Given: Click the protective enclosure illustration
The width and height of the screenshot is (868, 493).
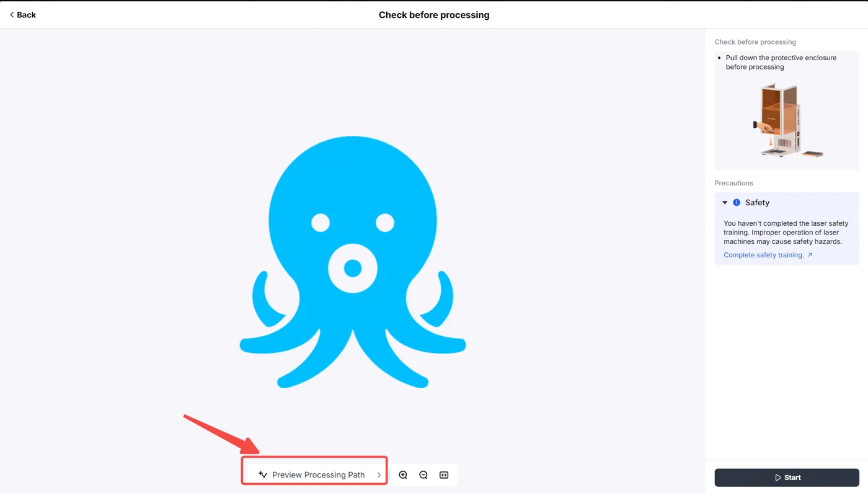Looking at the screenshot, I should (787, 120).
